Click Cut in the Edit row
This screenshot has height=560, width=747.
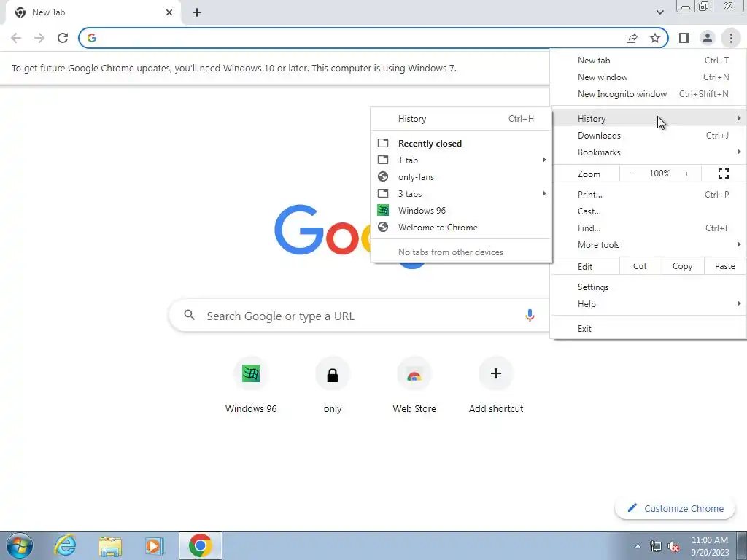(640, 266)
